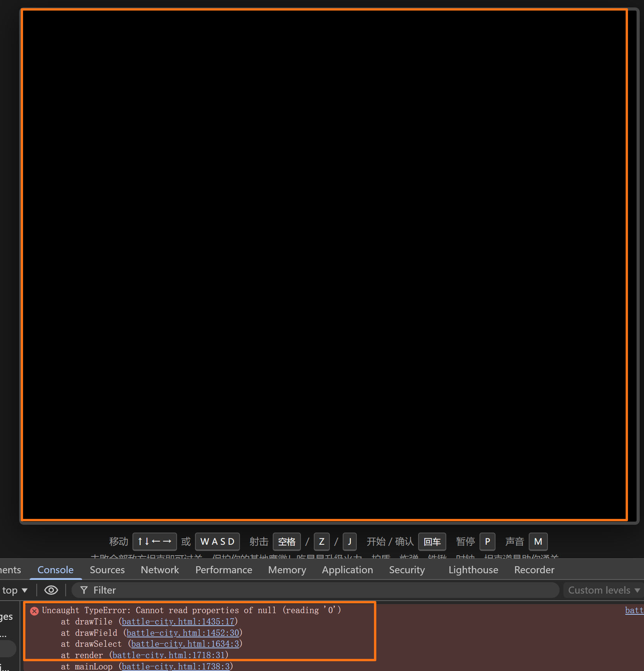Open the Memory tab
The height and width of the screenshot is (671, 644).
click(x=287, y=570)
